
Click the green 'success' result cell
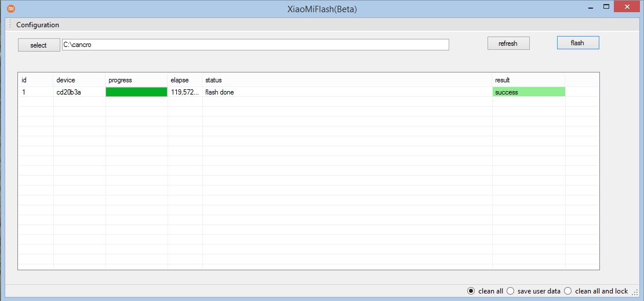pos(528,92)
